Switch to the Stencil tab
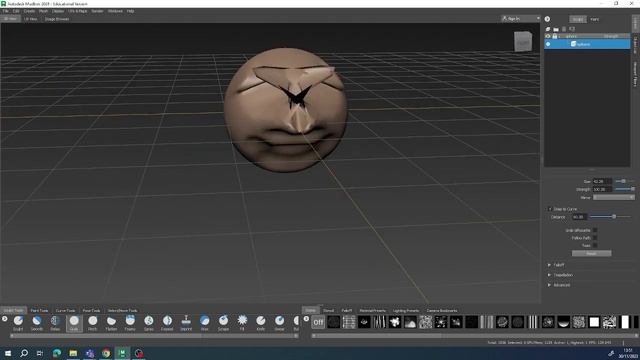The height and width of the screenshot is (360, 640). tap(328, 311)
